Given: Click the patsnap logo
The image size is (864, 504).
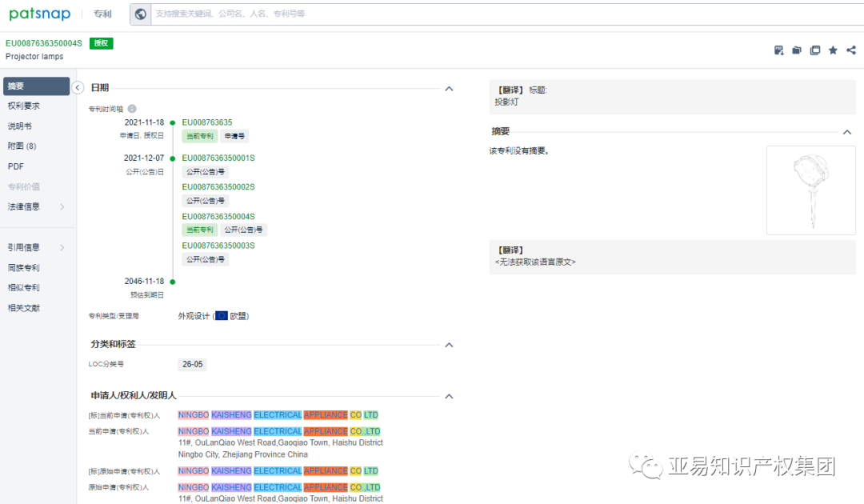Looking at the screenshot, I should (40, 14).
